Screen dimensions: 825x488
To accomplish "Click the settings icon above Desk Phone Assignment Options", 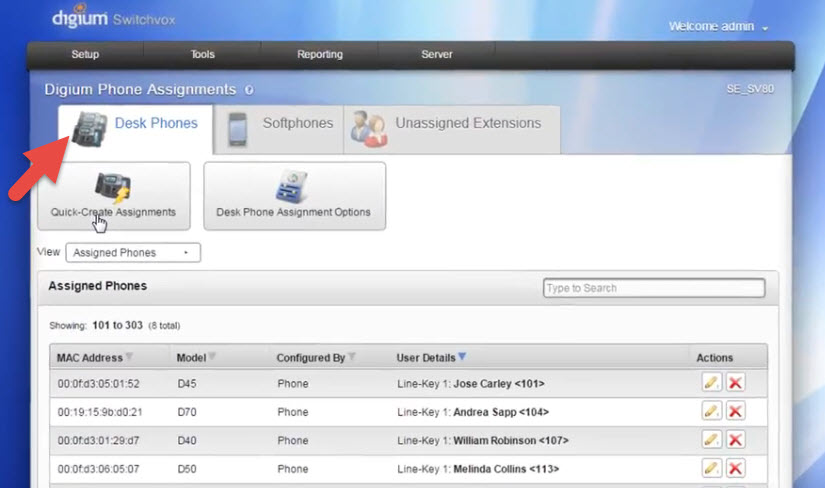I will pyautogui.click(x=291, y=186).
